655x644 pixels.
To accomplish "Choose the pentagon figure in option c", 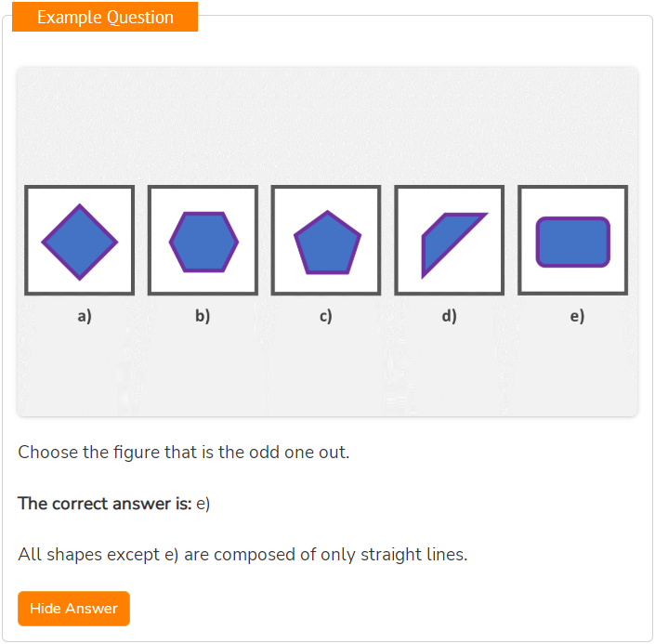I will tap(327, 243).
